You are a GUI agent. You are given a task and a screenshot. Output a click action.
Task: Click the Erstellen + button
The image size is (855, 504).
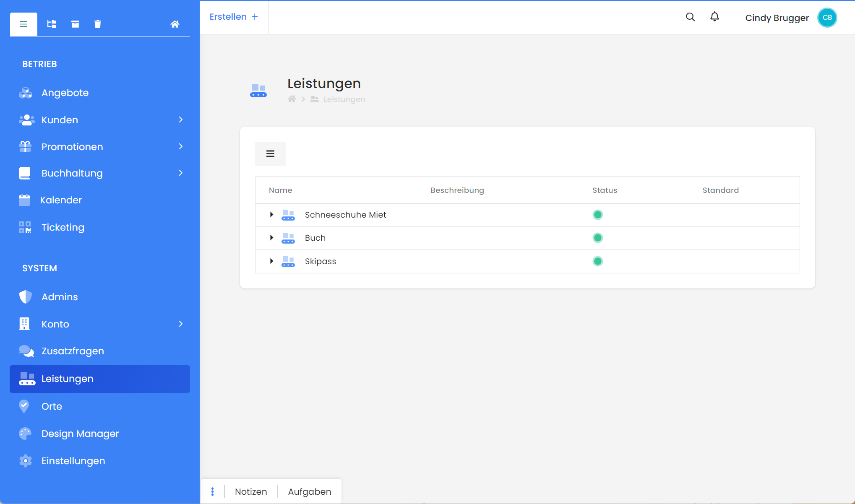tap(234, 17)
